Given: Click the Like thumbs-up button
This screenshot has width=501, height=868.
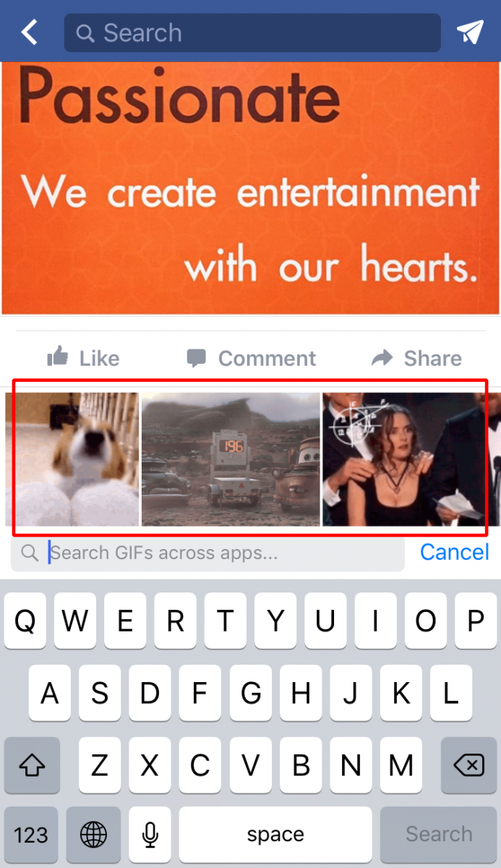Looking at the screenshot, I should [83, 358].
